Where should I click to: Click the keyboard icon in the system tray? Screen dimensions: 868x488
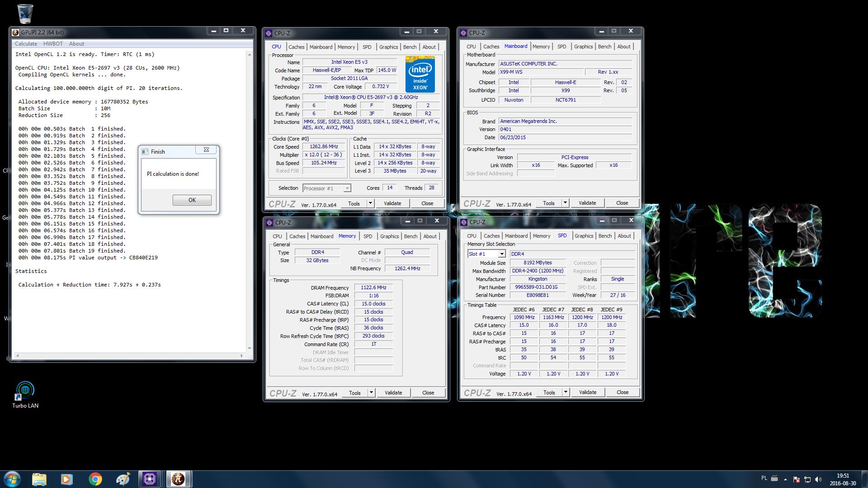774,479
